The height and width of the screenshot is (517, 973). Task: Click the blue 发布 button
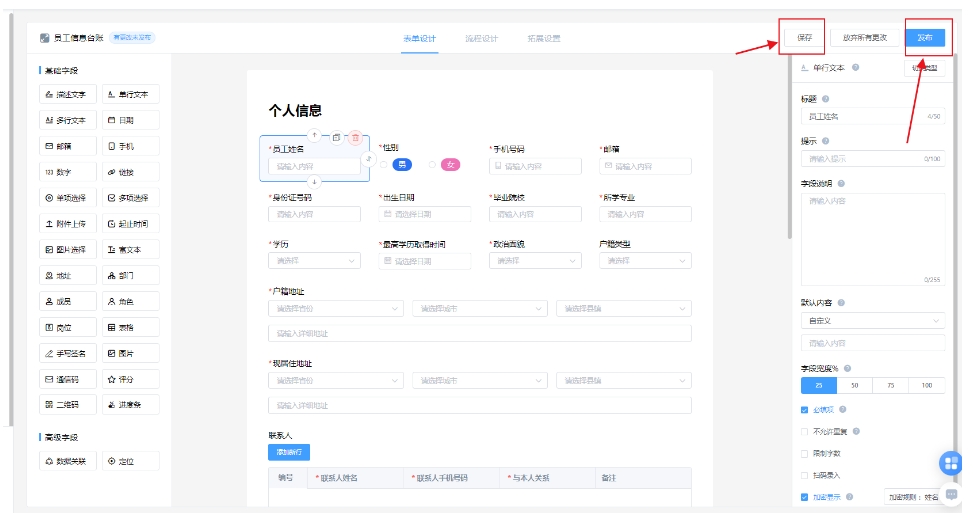tap(924, 38)
